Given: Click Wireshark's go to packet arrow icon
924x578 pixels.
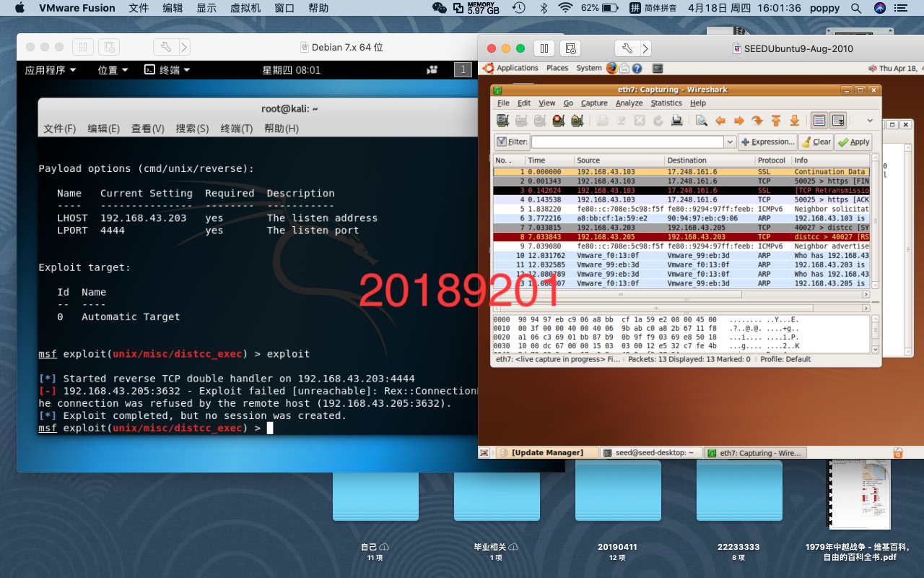Looking at the screenshot, I should pos(757,121).
